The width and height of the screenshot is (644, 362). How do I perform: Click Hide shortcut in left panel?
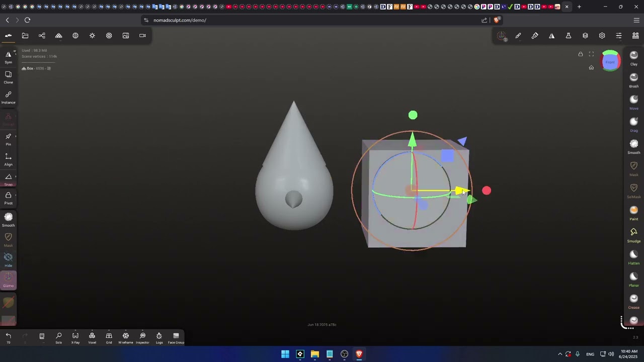click(9, 260)
